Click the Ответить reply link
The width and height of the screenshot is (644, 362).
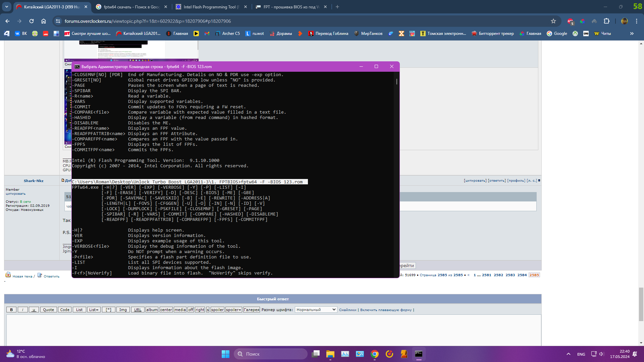51,276
